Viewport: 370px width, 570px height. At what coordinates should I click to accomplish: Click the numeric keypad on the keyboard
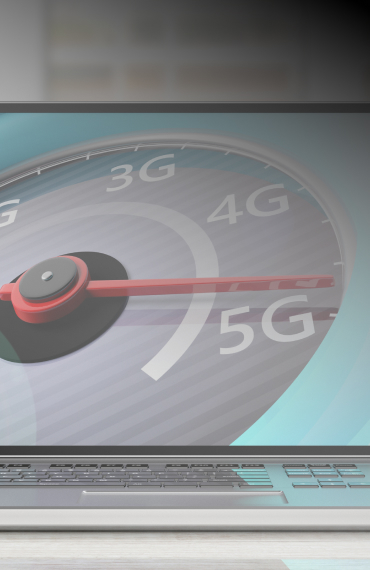pos(325,475)
